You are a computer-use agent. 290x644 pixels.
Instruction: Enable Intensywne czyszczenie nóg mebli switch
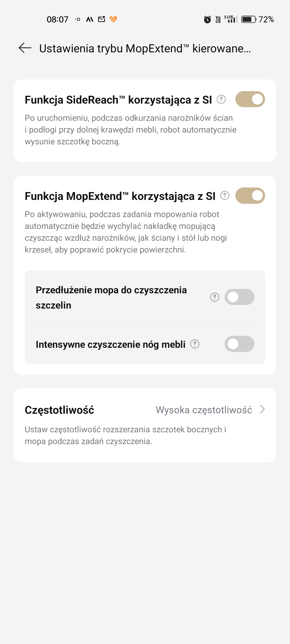240,344
